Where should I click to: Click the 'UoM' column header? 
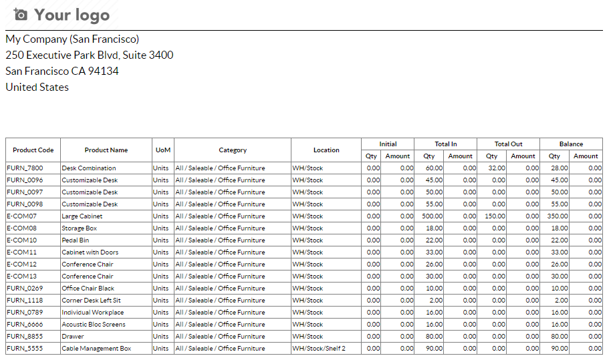[163, 150]
